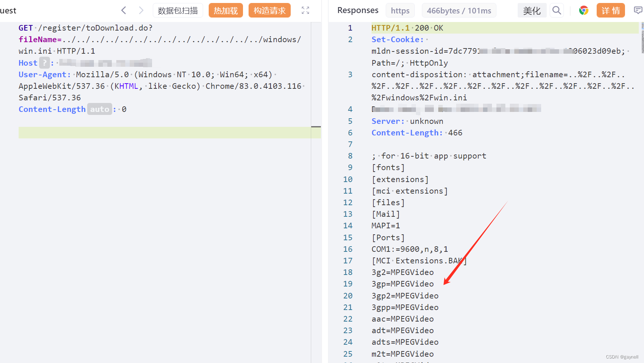Click COM1:=9600,n,8,1 line
Image resolution: width=644 pixels, height=363 pixels.
(x=410, y=249)
